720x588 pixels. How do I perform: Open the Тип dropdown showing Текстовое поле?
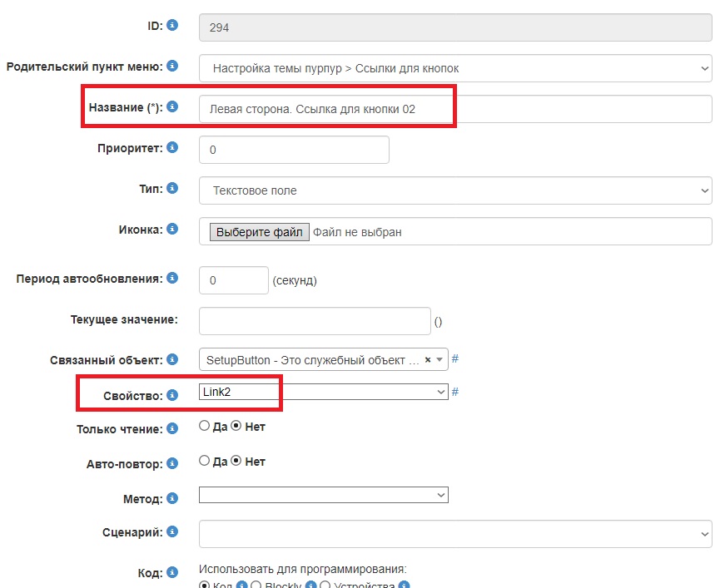455,190
